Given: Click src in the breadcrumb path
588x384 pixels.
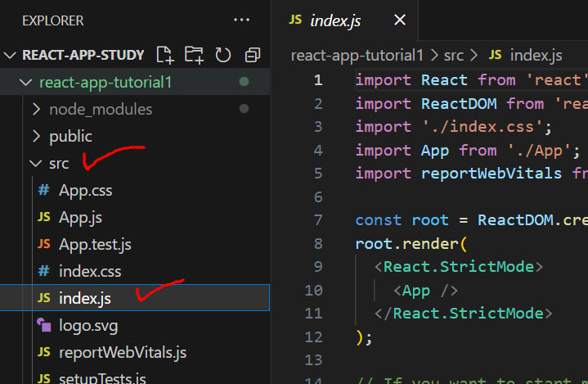Looking at the screenshot, I should point(454,56).
